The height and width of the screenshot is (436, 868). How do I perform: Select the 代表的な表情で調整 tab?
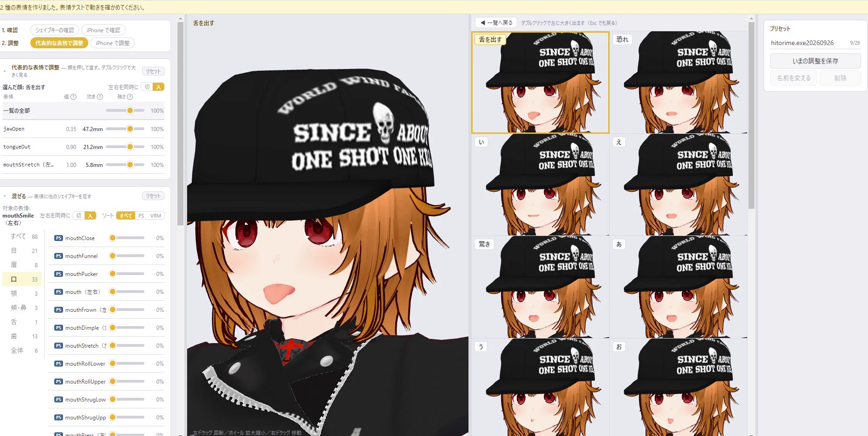59,43
